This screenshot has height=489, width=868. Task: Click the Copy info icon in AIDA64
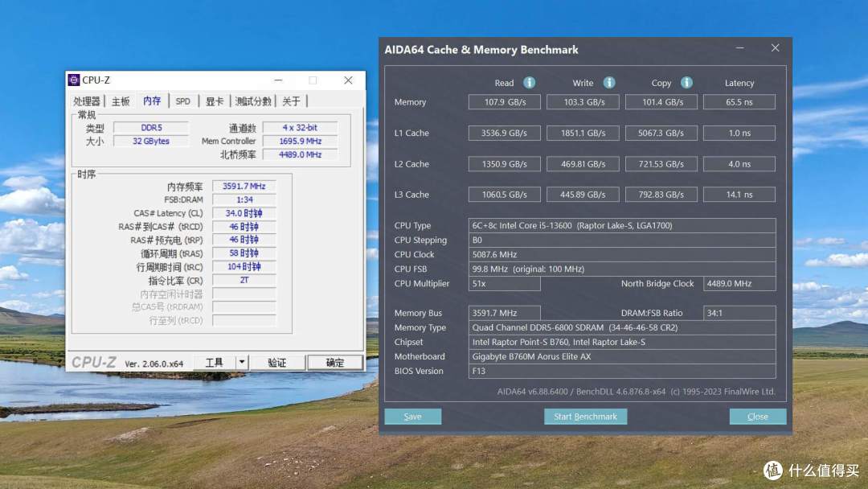pos(686,83)
